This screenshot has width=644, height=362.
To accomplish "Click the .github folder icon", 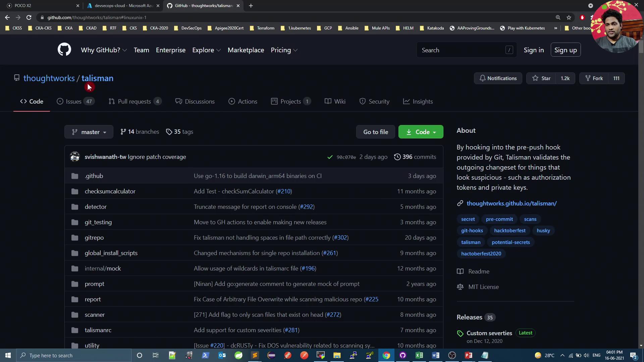I will tap(75, 176).
